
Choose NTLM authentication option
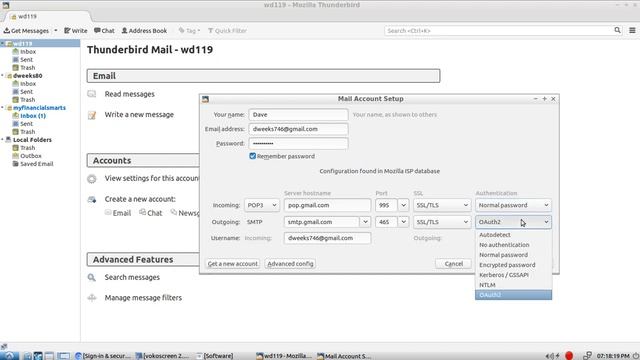click(x=513, y=285)
